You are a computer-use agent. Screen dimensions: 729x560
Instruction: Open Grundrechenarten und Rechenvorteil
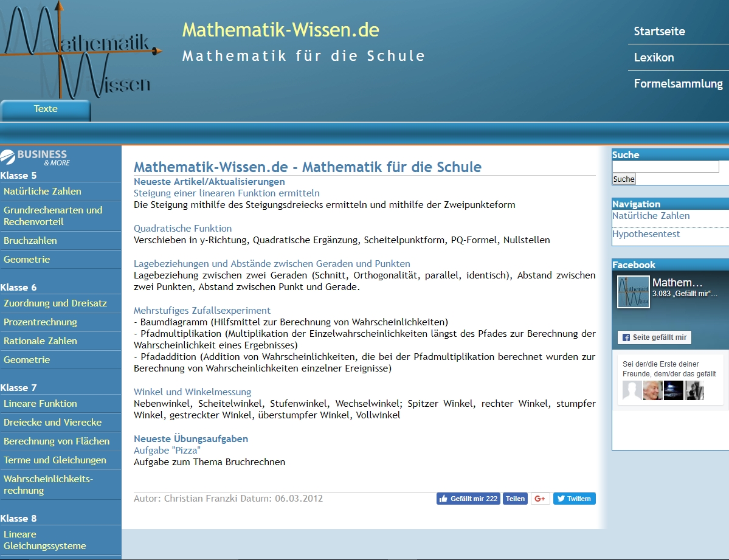point(60,216)
